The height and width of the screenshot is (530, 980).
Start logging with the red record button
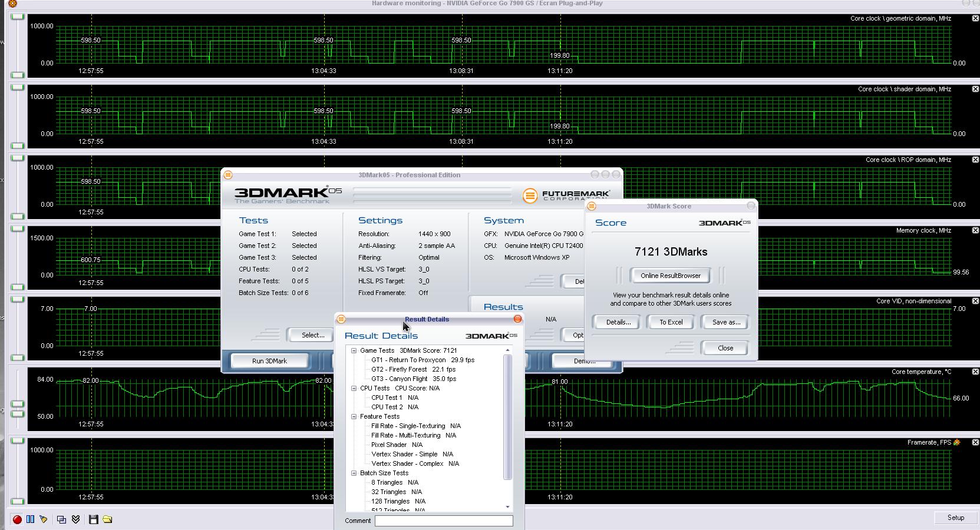[x=17, y=519]
